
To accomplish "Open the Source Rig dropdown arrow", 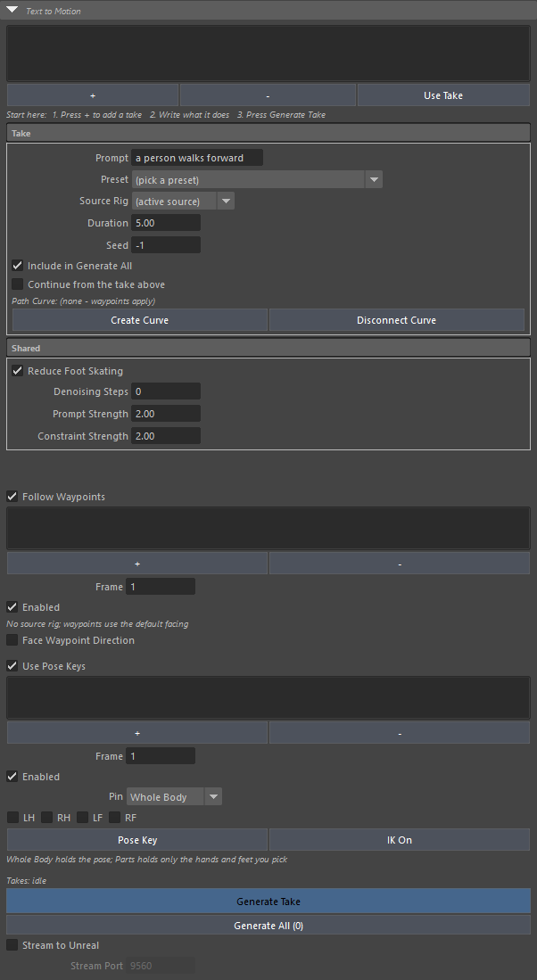I will [226, 202].
